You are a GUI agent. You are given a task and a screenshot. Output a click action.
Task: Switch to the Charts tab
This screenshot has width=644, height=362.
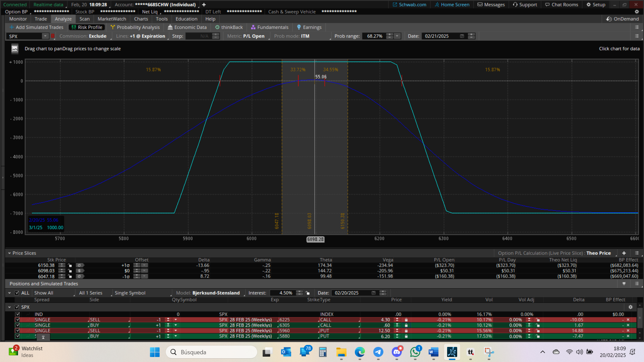(x=141, y=19)
